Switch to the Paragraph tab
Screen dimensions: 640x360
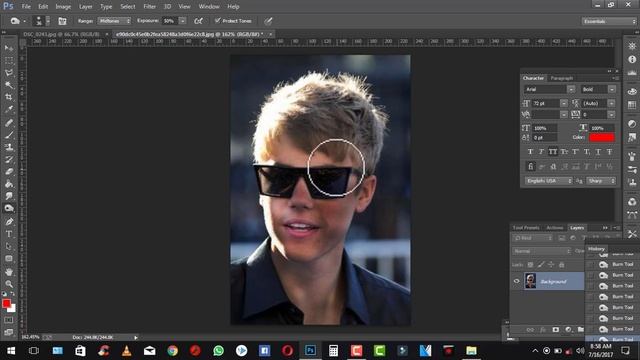pyautogui.click(x=562, y=78)
